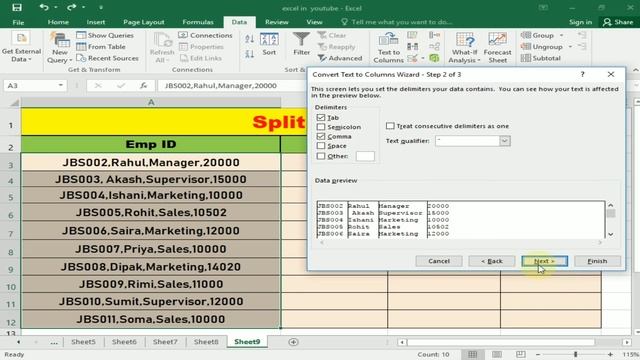Screen dimensions: 640x360
Task: Open Get External Data menu
Action: (x=21, y=48)
